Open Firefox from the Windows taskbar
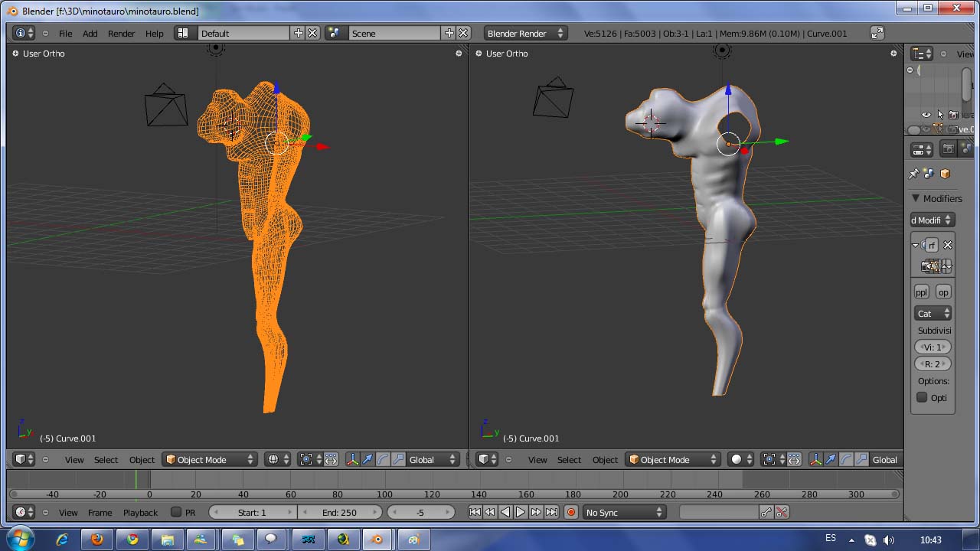980x551 pixels. [x=96, y=540]
